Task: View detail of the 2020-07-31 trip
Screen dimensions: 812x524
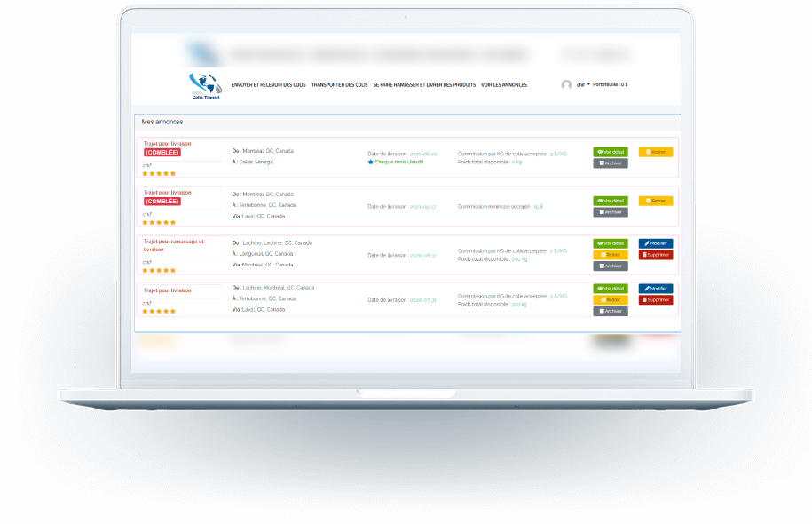Action: (x=611, y=289)
